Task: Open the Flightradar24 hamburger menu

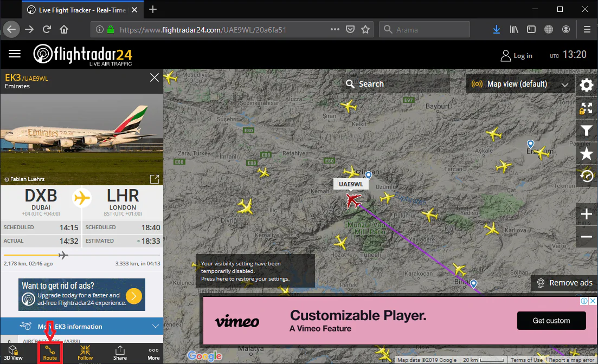Action: [x=15, y=54]
